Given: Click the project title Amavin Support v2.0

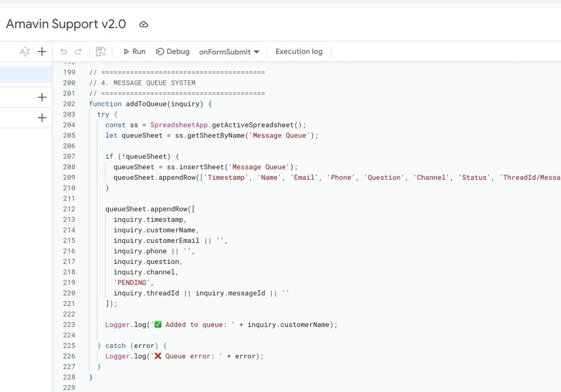Looking at the screenshot, I should [x=66, y=24].
